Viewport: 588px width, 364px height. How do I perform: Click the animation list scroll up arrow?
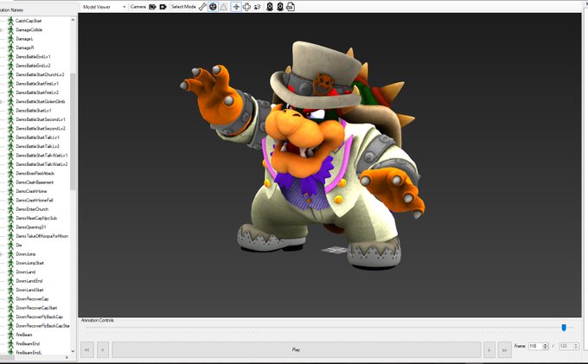(73, 20)
